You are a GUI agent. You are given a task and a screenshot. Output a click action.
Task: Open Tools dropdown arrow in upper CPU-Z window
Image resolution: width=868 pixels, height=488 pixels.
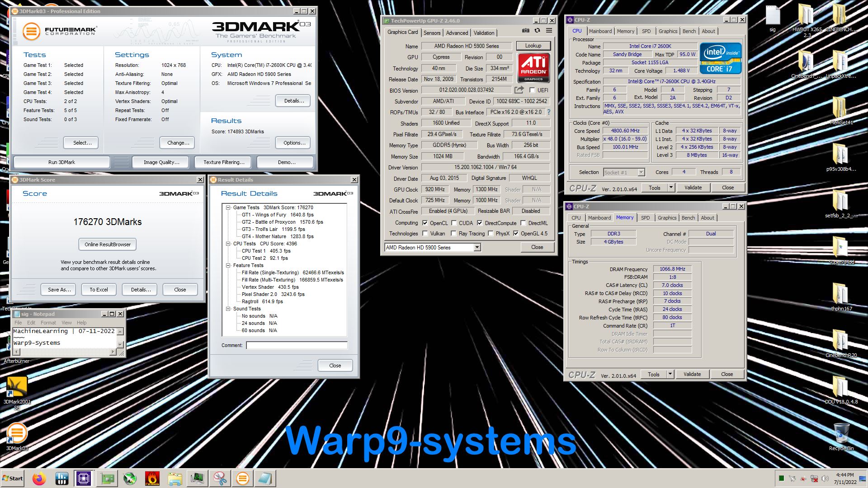pos(671,188)
